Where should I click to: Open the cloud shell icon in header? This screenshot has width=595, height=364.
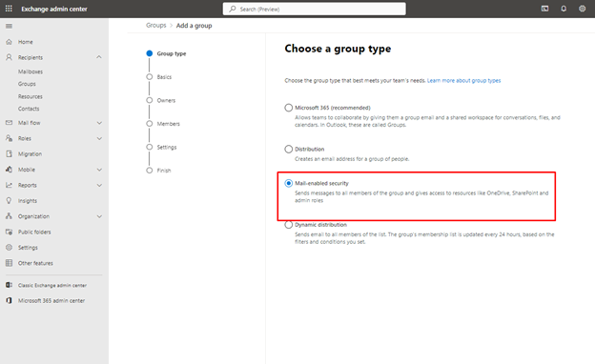tap(544, 9)
